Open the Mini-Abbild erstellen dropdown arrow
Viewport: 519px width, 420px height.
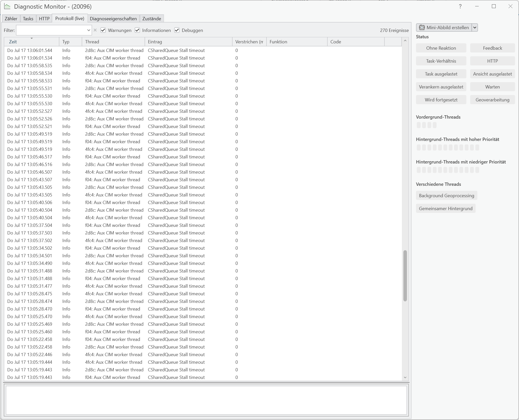tap(474, 28)
